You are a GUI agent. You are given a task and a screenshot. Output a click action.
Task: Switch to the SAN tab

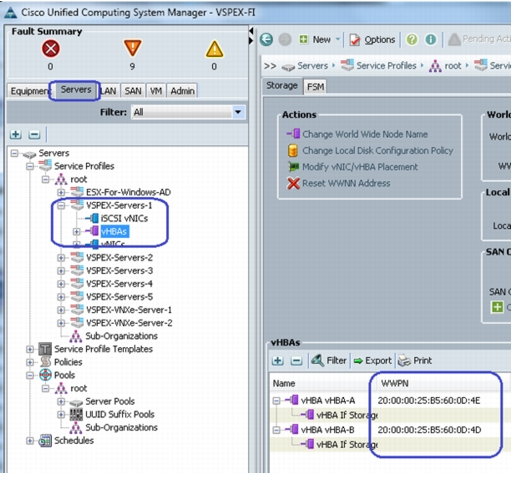pyautogui.click(x=133, y=91)
